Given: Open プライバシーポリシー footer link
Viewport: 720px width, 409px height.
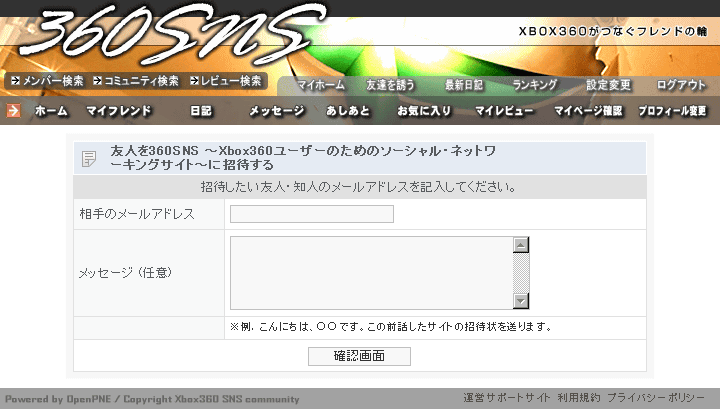Looking at the screenshot, I should pyautogui.click(x=656, y=398).
